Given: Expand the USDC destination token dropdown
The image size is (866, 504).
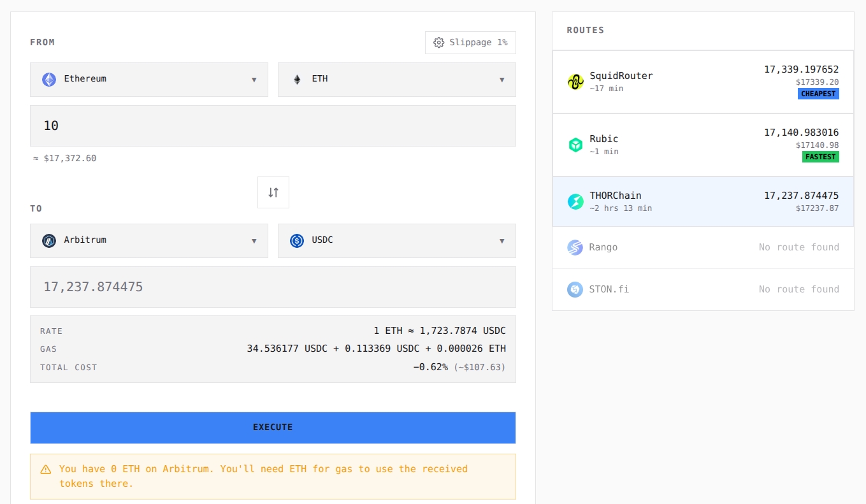Looking at the screenshot, I should 397,241.
